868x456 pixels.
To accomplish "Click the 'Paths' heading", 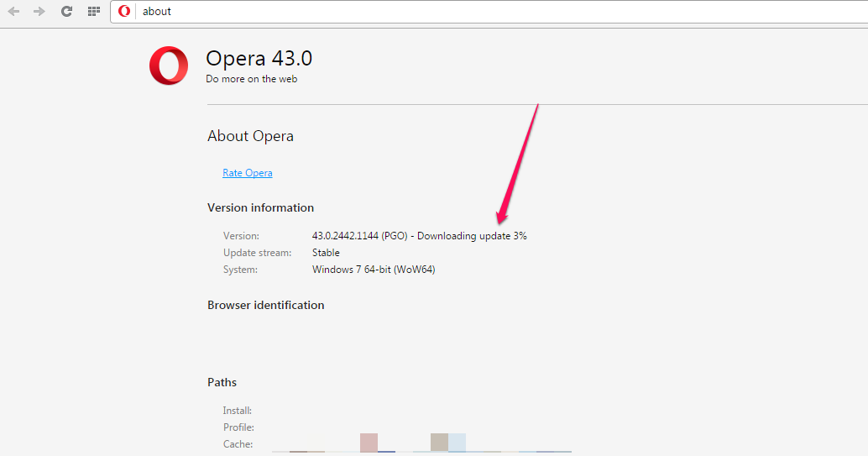I will pos(222,382).
